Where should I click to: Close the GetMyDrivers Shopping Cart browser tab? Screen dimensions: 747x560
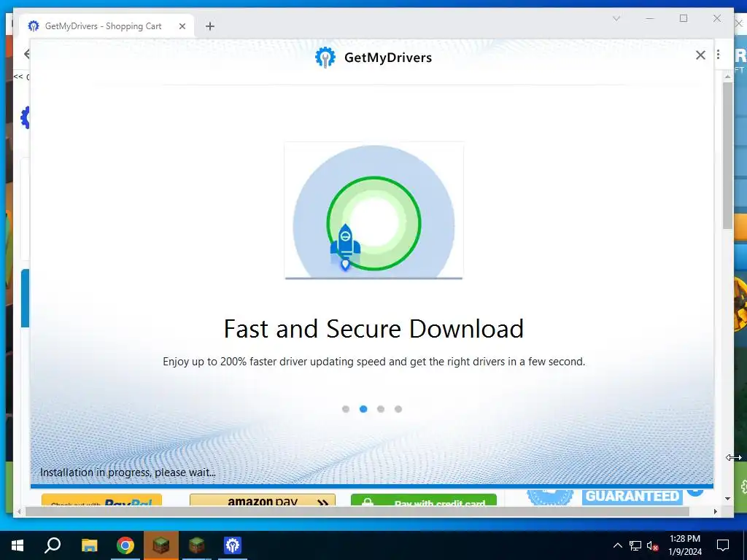(182, 26)
